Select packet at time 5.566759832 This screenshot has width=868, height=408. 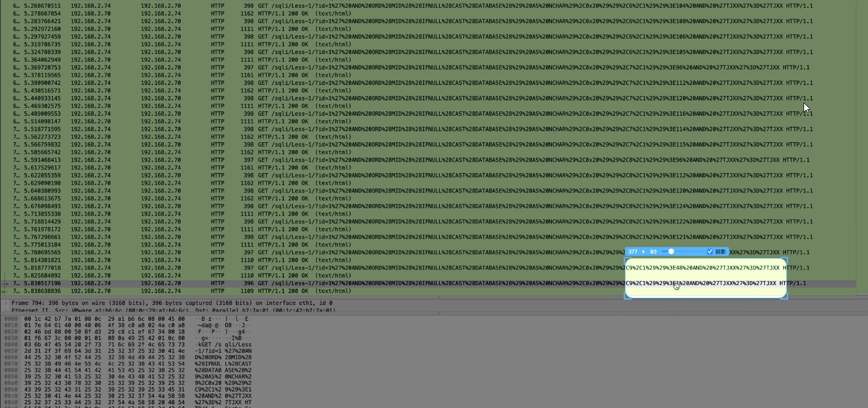[x=428, y=144]
